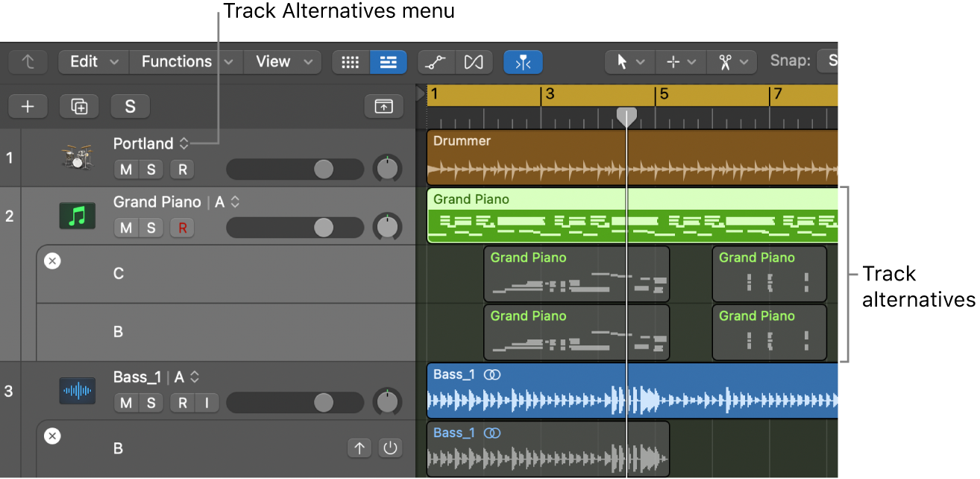Viewport: 980px width, 479px height.
Task: Add a new track with plus button
Action: pos(28,107)
